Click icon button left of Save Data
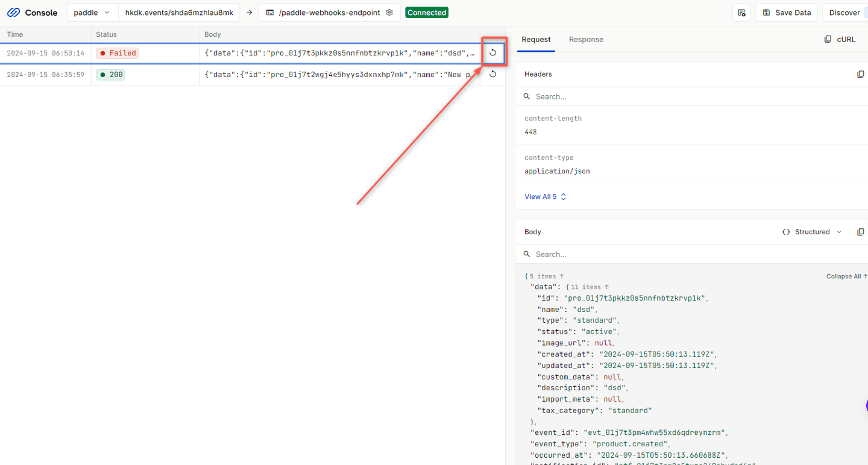The image size is (868, 465). 741,13
